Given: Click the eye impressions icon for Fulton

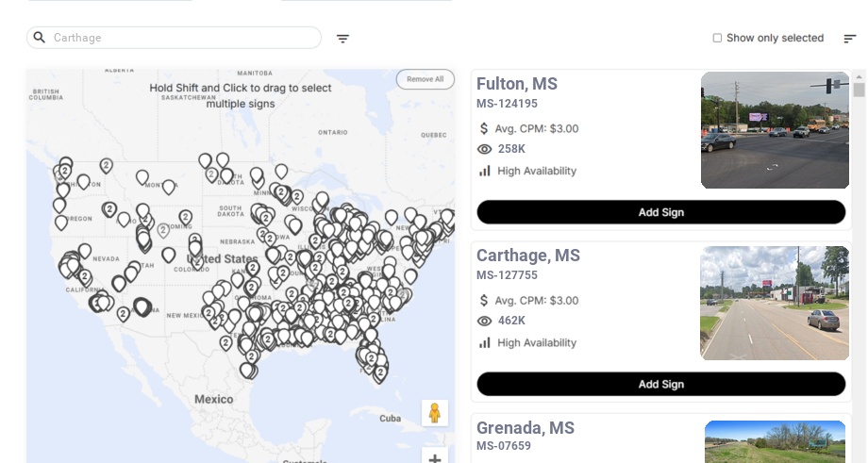Looking at the screenshot, I should coord(485,149).
